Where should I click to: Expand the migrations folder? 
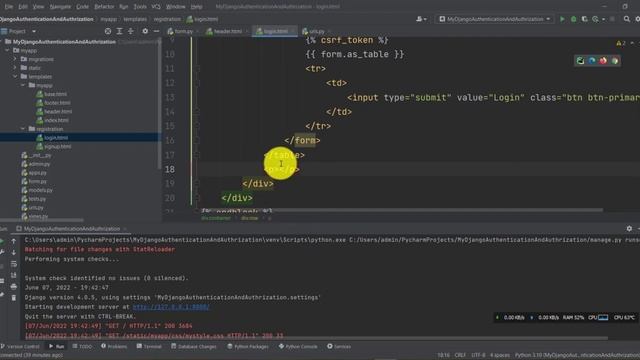[x=15, y=59]
